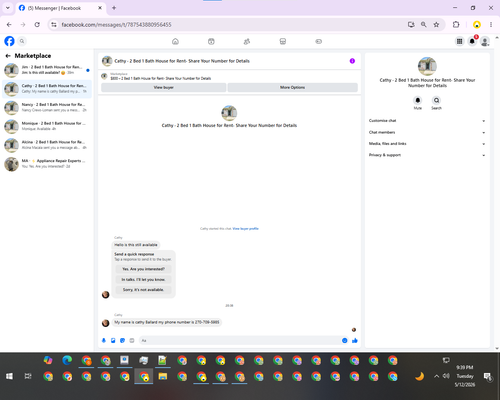Open the Facebook menu grid icon
500x400 pixels.
click(459, 41)
